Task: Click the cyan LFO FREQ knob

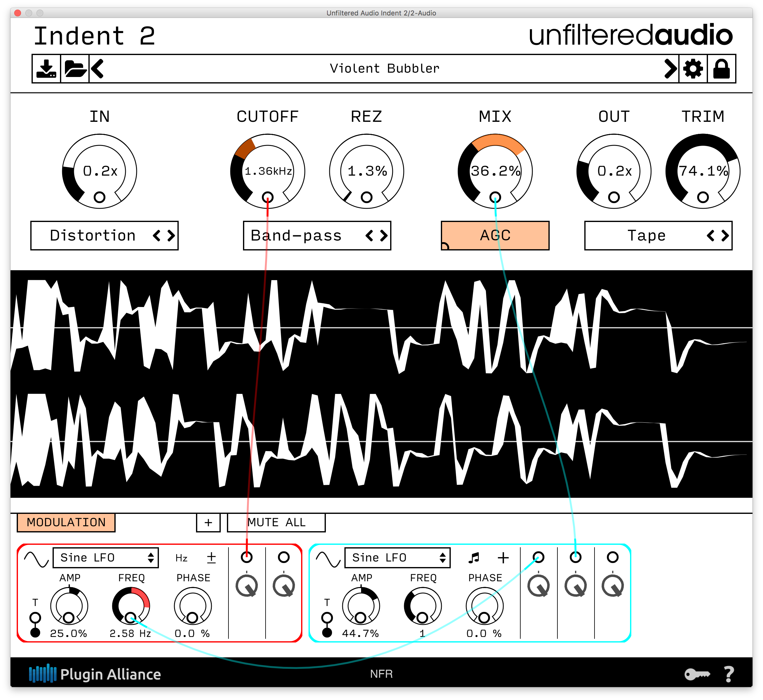Action: click(423, 606)
